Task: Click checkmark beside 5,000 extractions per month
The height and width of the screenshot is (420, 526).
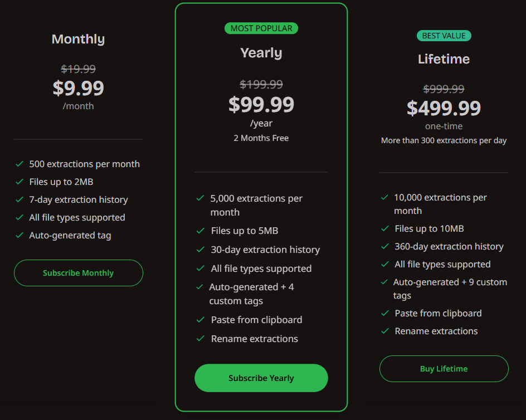Action: (x=200, y=198)
